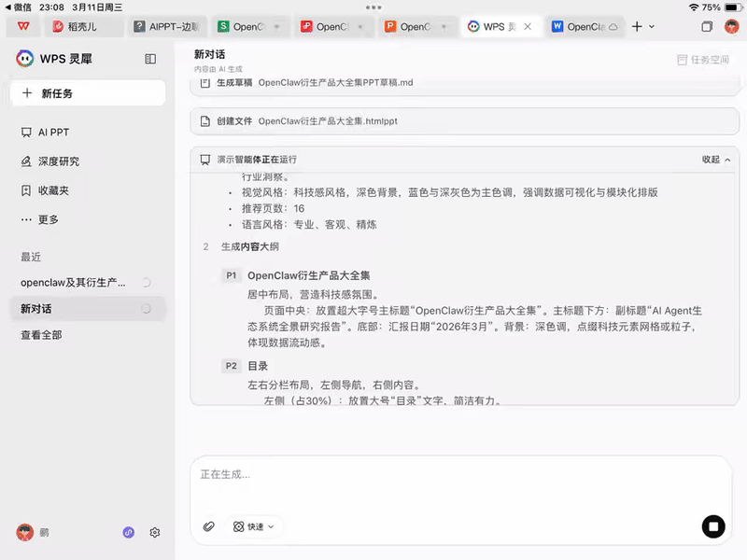This screenshot has height=560, width=747.
Task: Go back to 微信 app
Action: point(18,7)
